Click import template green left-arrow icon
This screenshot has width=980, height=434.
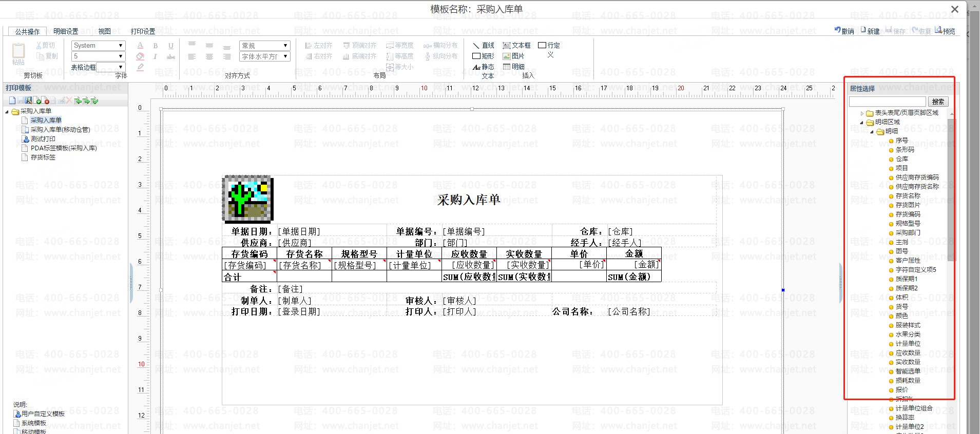tap(78, 101)
